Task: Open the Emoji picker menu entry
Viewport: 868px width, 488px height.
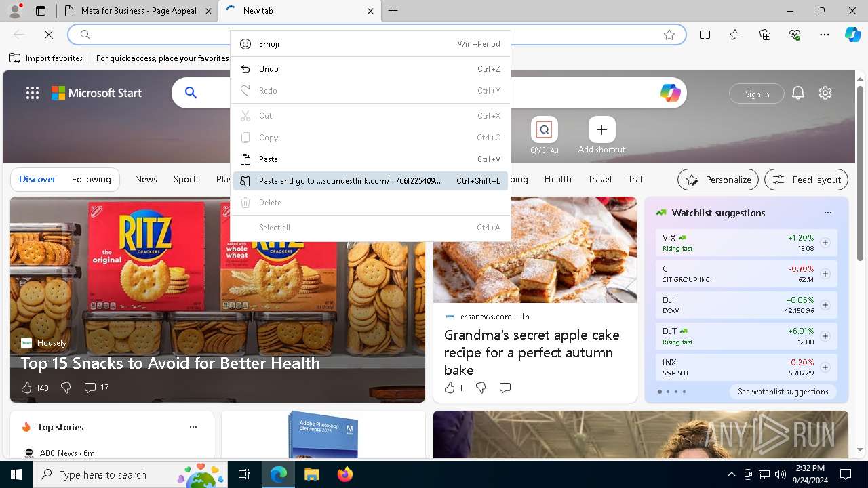Action: [370, 44]
